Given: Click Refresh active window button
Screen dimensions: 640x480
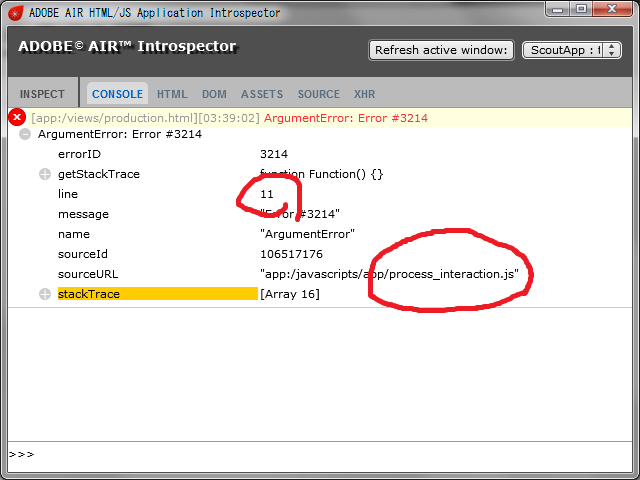Looking at the screenshot, I should click(x=441, y=50).
